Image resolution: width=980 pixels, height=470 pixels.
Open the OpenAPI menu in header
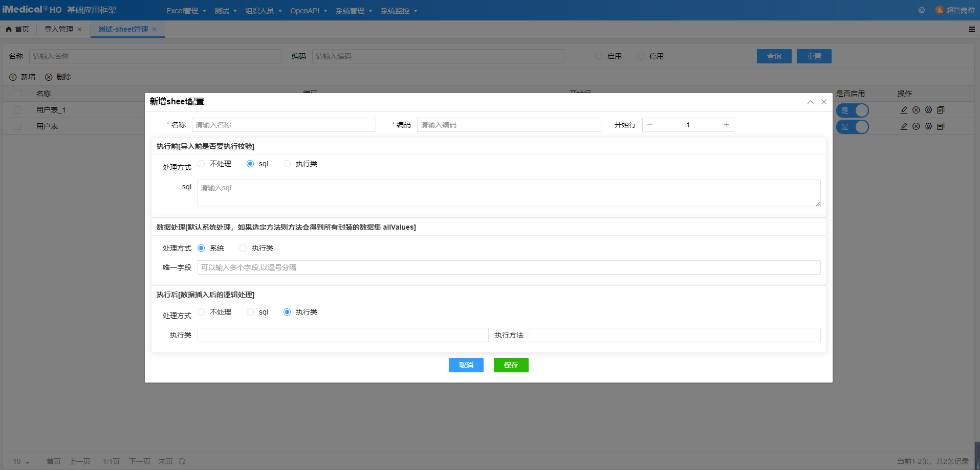[309, 11]
